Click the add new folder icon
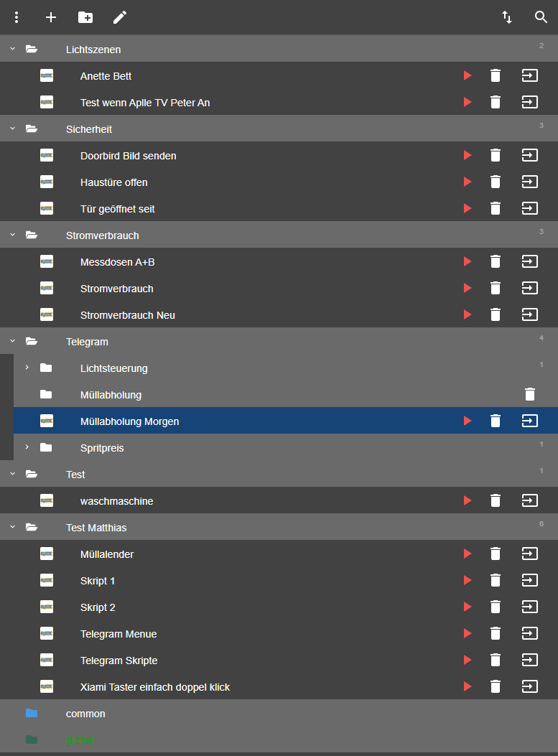 (85, 17)
